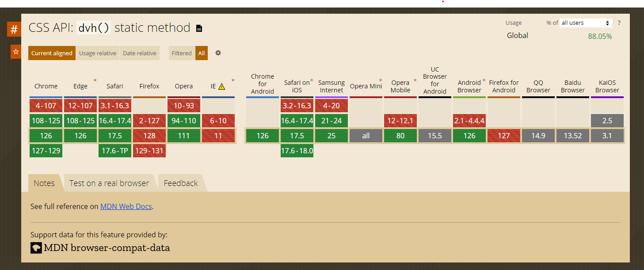Open the 'Test on a real browser' tab
This screenshot has height=270, width=644.
(x=109, y=183)
